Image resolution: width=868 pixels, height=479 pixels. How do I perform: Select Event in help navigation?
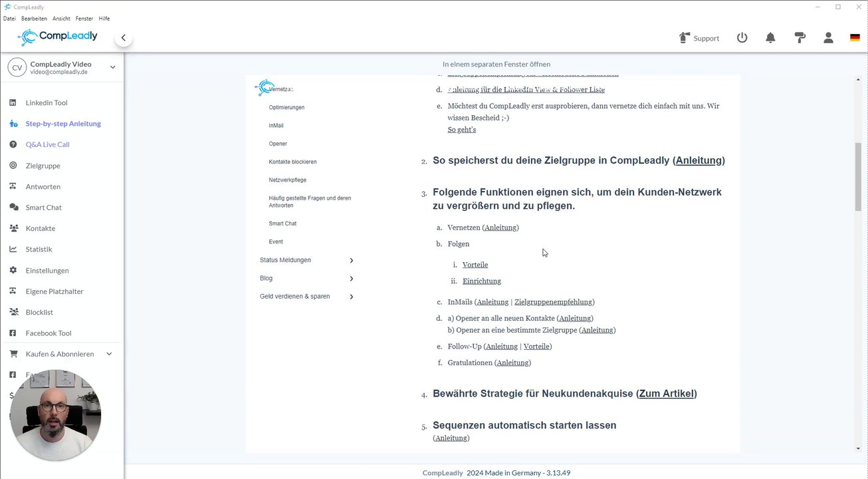(276, 241)
